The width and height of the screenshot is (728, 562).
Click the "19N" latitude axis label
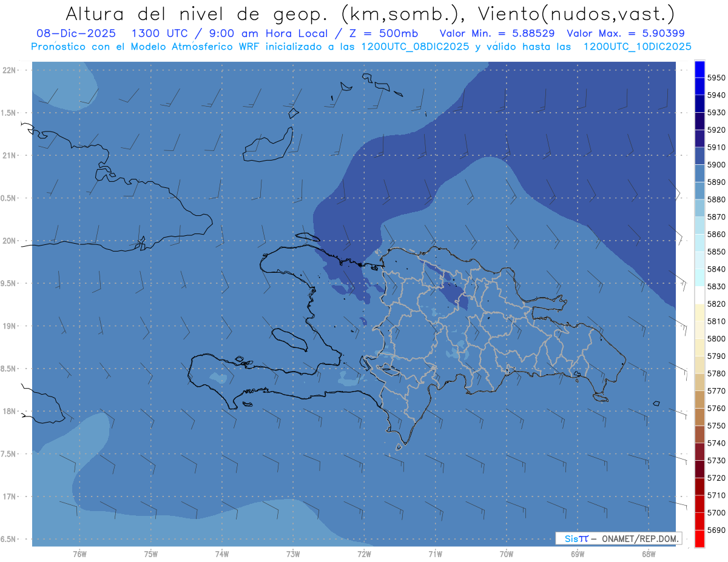point(9,326)
